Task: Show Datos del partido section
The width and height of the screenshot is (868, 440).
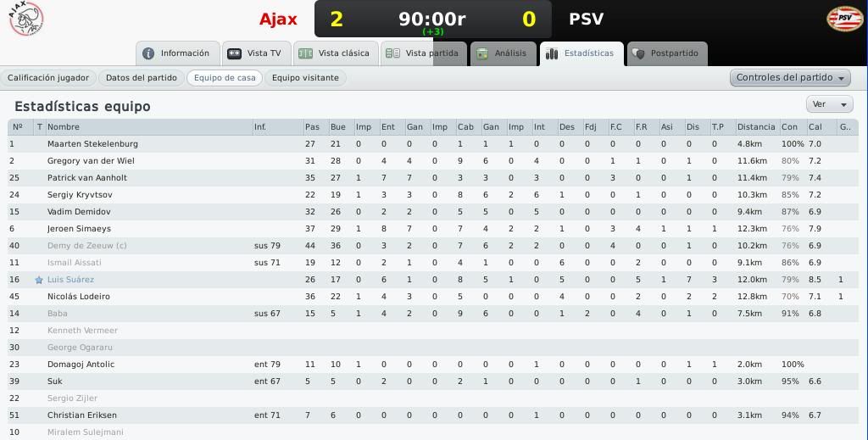Action: pyautogui.click(x=142, y=78)
